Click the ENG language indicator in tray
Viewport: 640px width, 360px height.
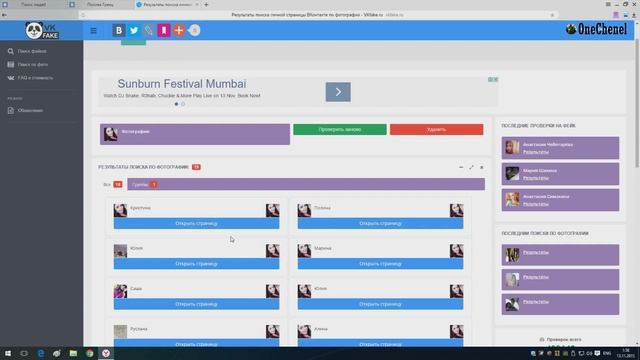point(607,353)
